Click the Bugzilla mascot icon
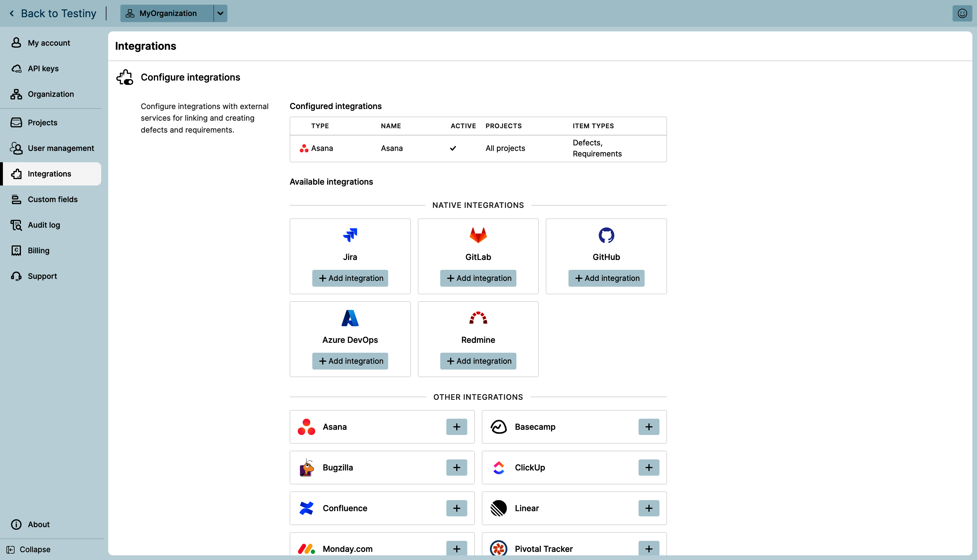 tap(306, 467)
